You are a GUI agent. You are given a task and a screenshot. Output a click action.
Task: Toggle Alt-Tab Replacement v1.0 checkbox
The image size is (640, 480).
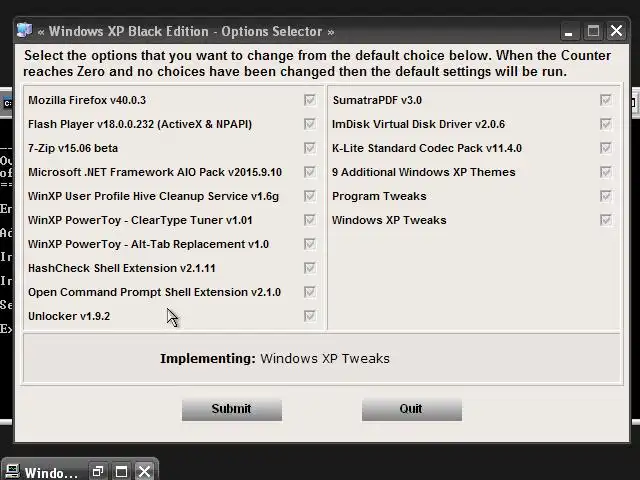310,244
